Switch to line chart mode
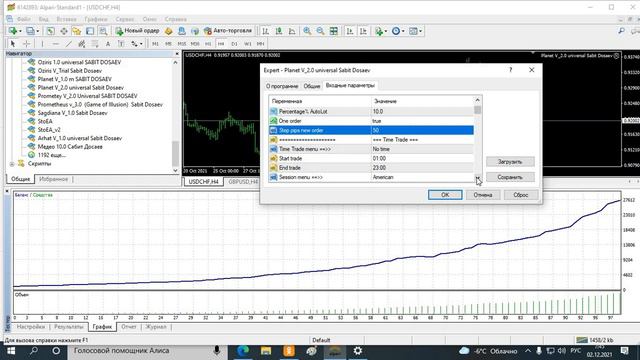This screenshot has height=360, width=640. pos(292,31)
